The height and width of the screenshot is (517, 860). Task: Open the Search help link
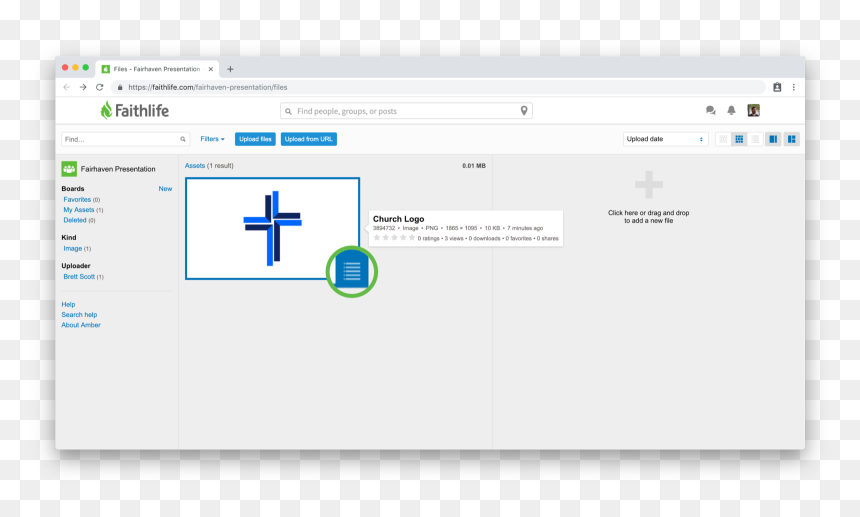point(79,315)
